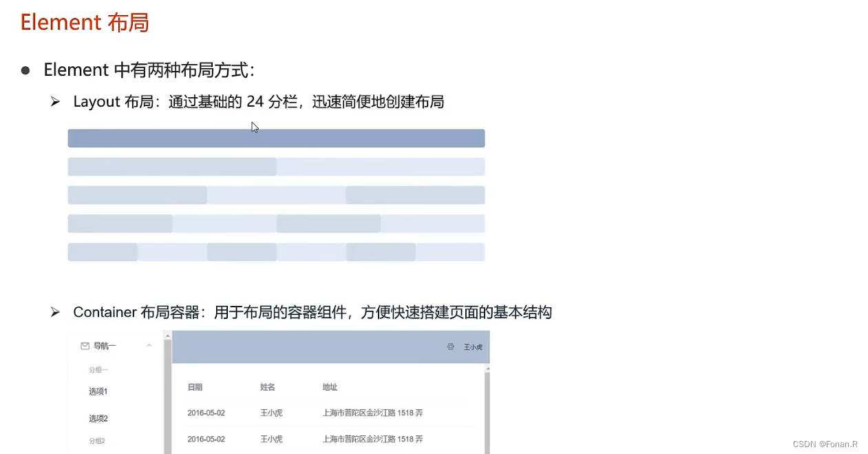Click the 日期 column header
Image resolution: width=868 pixels, height=454 pixels.
pyautogui.click(x=195, y=387)
